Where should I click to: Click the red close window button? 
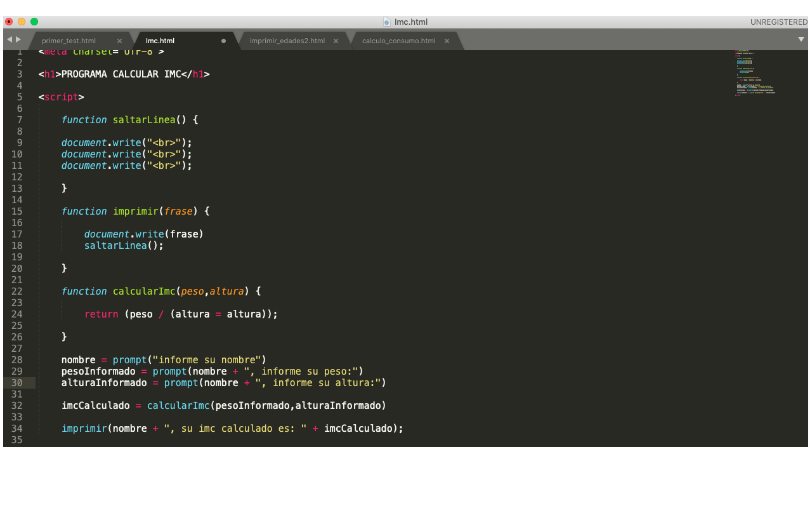[x=9, y=22]
